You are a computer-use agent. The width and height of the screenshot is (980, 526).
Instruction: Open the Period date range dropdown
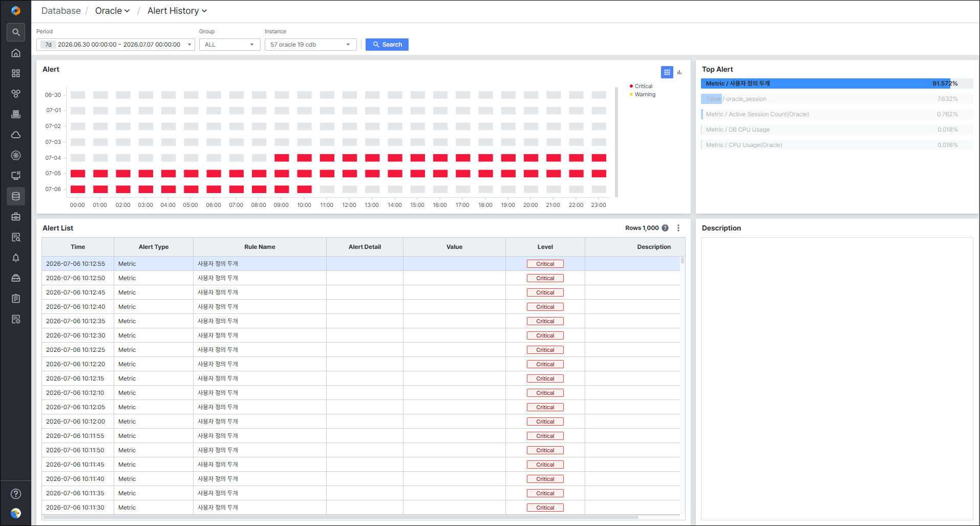[x=116, y=45]
